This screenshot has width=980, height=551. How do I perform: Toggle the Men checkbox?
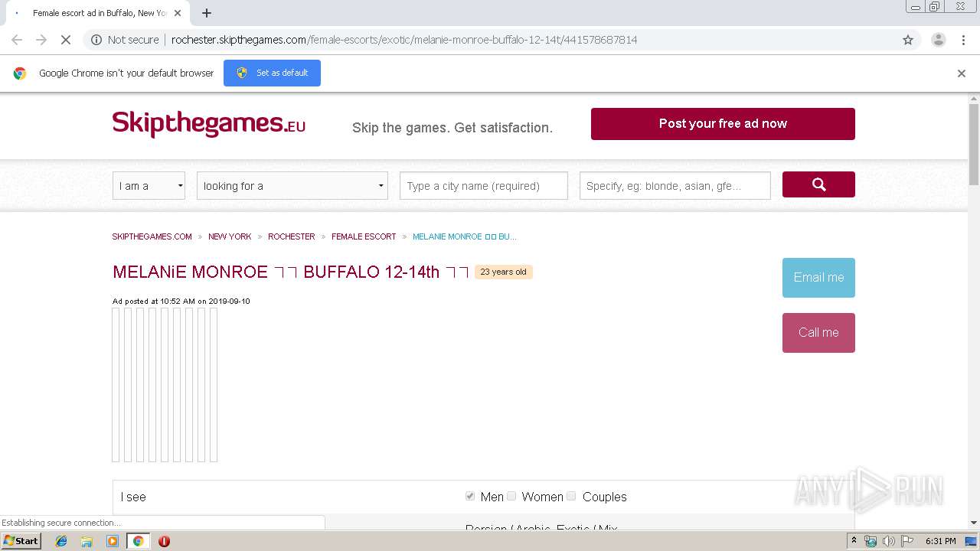pos(470,496)
